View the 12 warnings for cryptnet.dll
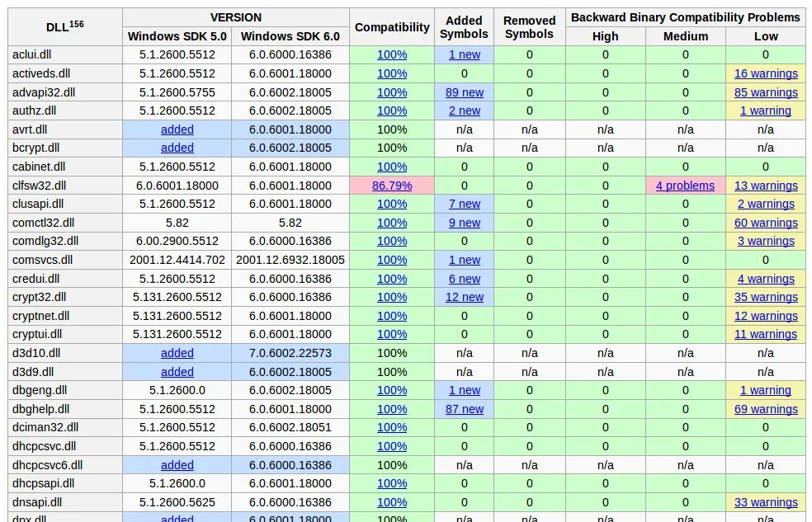Viewport: 812px width, 522px height. click(x=766, y=316)
